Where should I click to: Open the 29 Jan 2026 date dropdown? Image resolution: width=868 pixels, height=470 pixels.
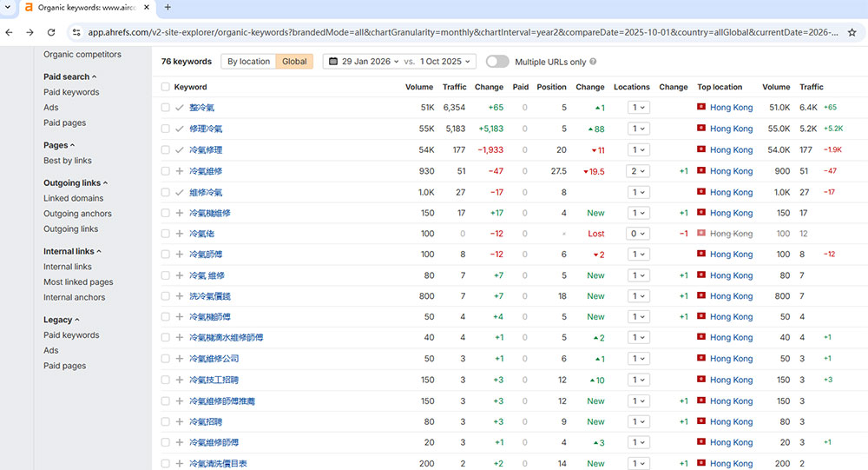[x=364, y=62]
